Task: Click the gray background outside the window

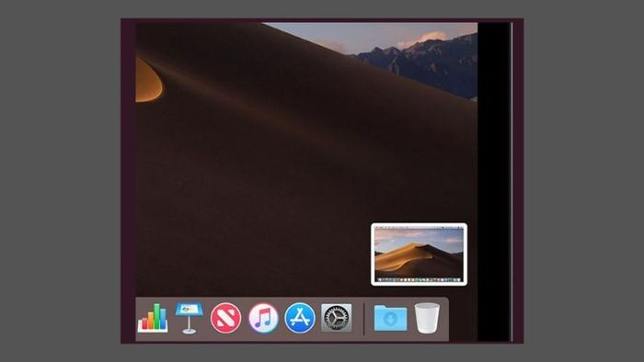Action: pyautogui.click(x=60, y=180)
